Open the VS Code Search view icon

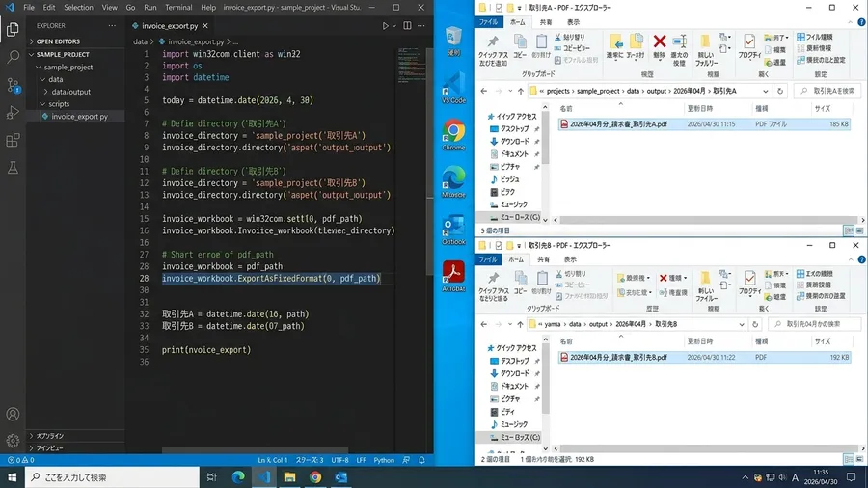click(13, 57)
